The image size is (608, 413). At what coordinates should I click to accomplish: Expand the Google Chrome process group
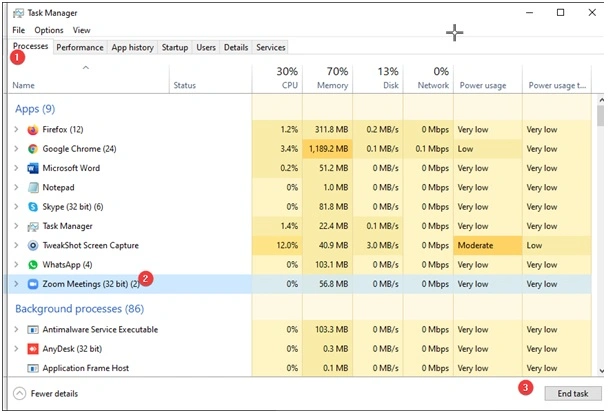[x=16, y=149]
